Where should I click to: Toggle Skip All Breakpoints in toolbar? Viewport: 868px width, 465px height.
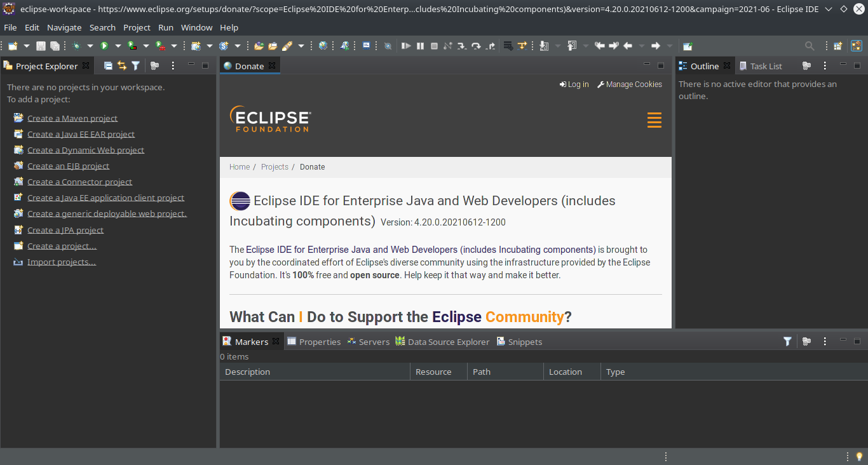coord(388,46)
